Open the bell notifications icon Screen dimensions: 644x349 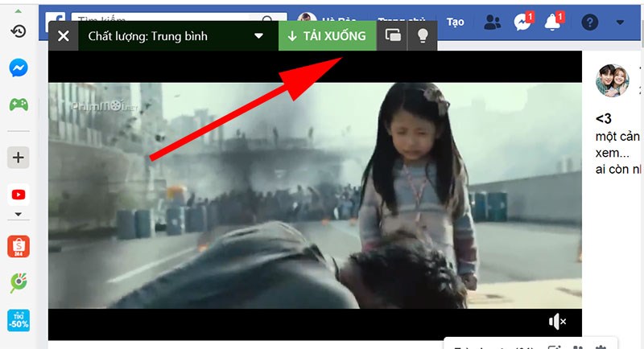[x=553, y=23]
